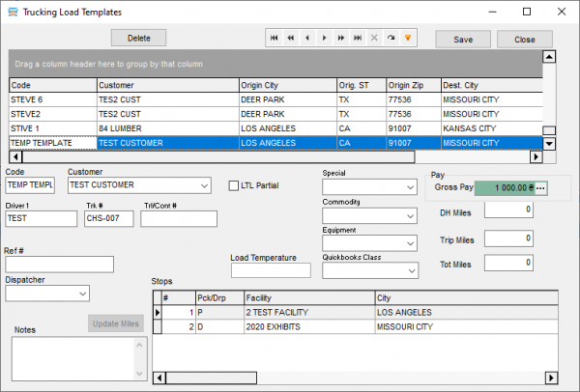Sort by Origin City column header

[286, 85]
